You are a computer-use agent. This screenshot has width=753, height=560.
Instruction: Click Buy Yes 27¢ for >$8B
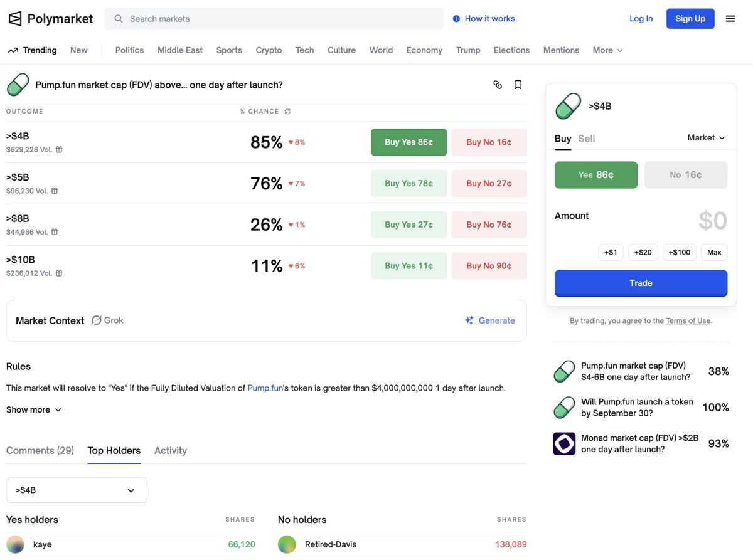[409, 225]
